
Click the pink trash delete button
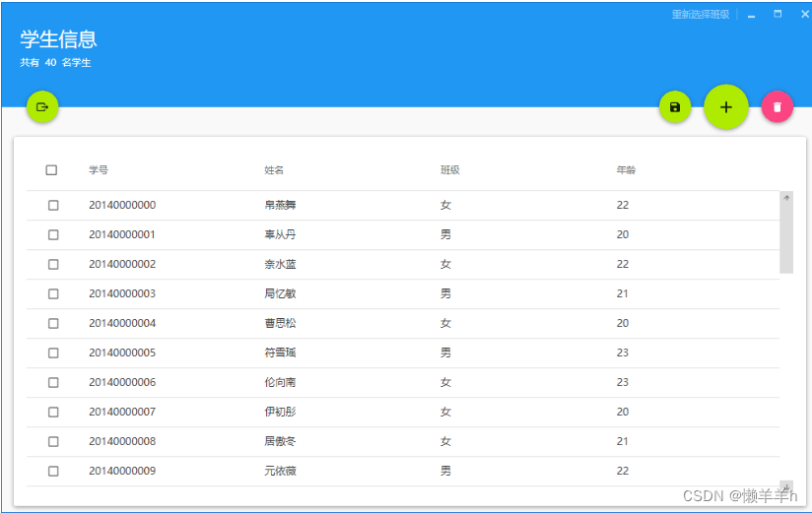pyautogui.click(x=777, y=107)
